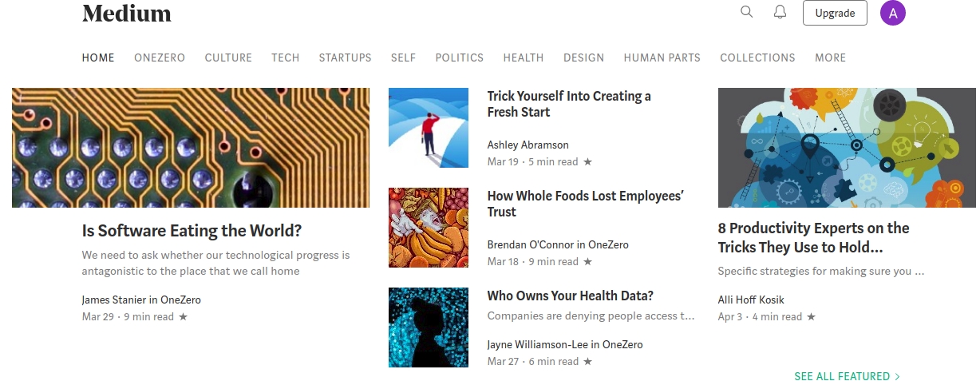Open the 'Fresh Start' article thumbnail
The width and height of the screenshot is (980, 385).
429,128
